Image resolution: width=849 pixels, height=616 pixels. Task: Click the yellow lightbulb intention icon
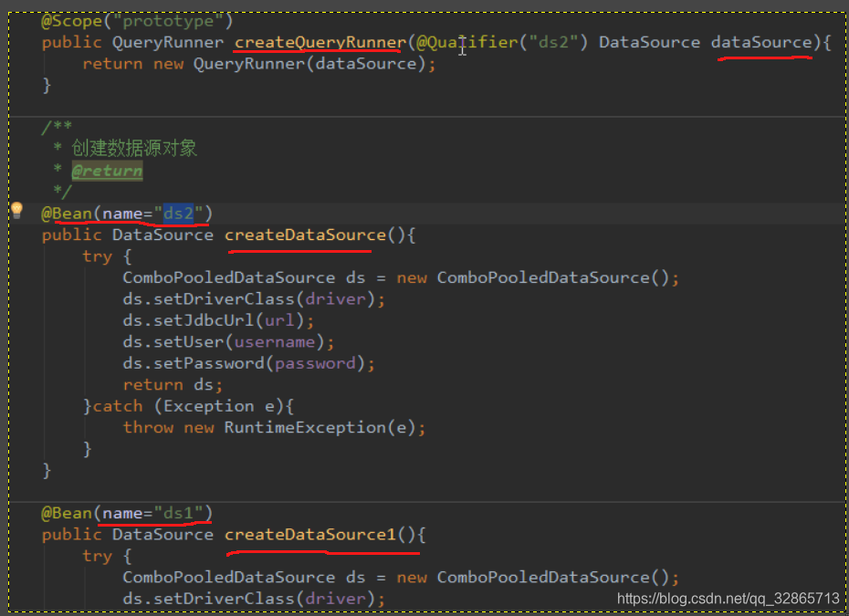(16, 210)
